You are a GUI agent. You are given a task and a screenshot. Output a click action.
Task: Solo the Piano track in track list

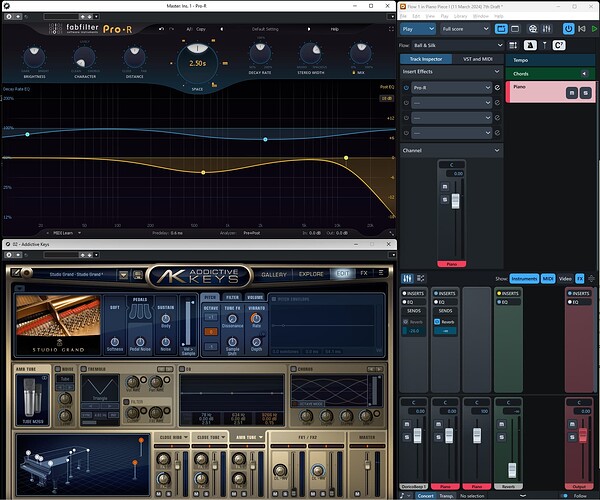pos(585,93)
